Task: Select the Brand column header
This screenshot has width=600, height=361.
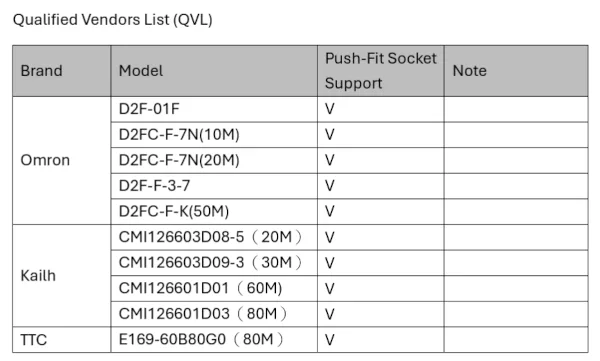Action: pyautogui.click(x=62, y=71)
